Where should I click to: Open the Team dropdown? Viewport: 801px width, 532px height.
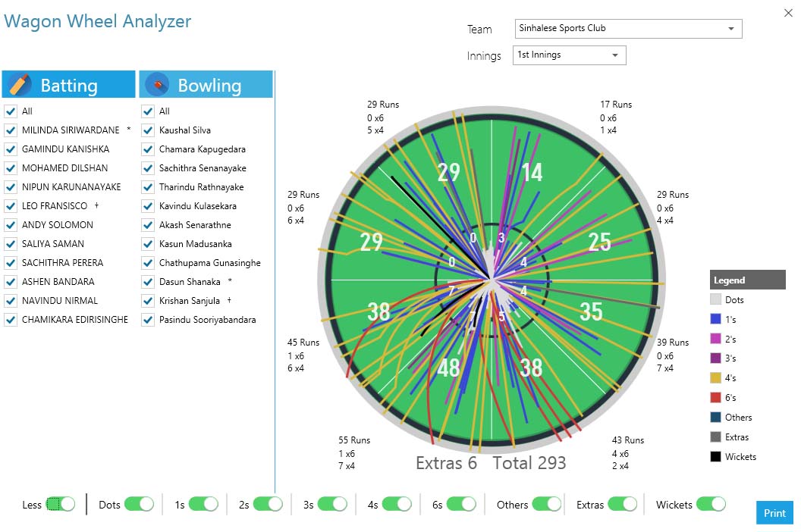tap(627, 29)
